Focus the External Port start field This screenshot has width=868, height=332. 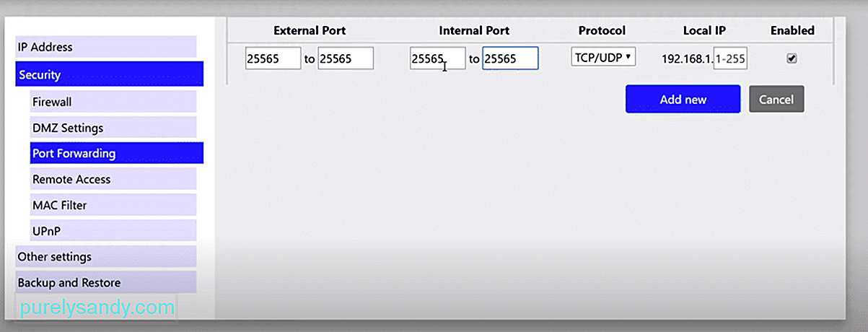(x=273, y=58)
